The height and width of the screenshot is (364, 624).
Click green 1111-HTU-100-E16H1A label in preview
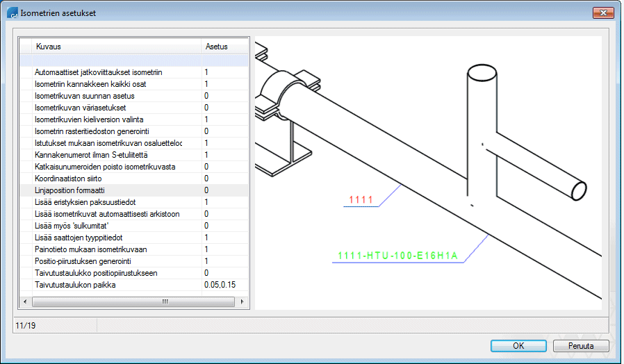397,256
